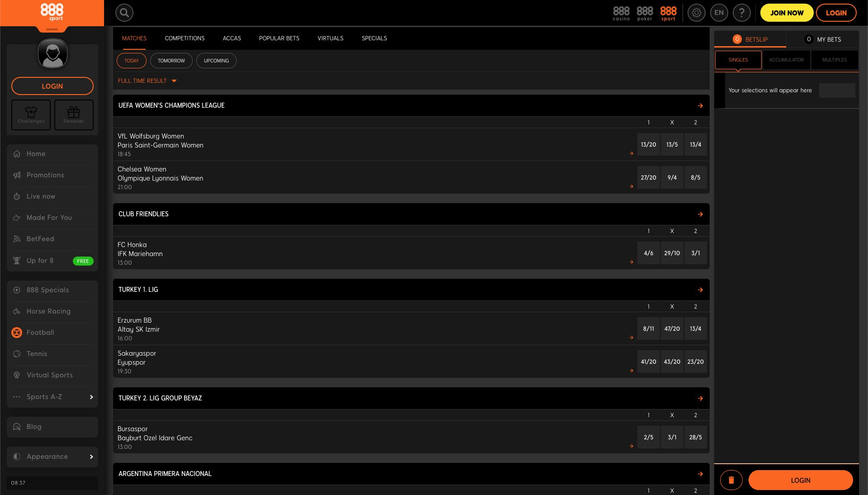Viewport: 868px width, 495px height.
Task: Click the yellow Join Now button
Action: (x=787, y=13)
